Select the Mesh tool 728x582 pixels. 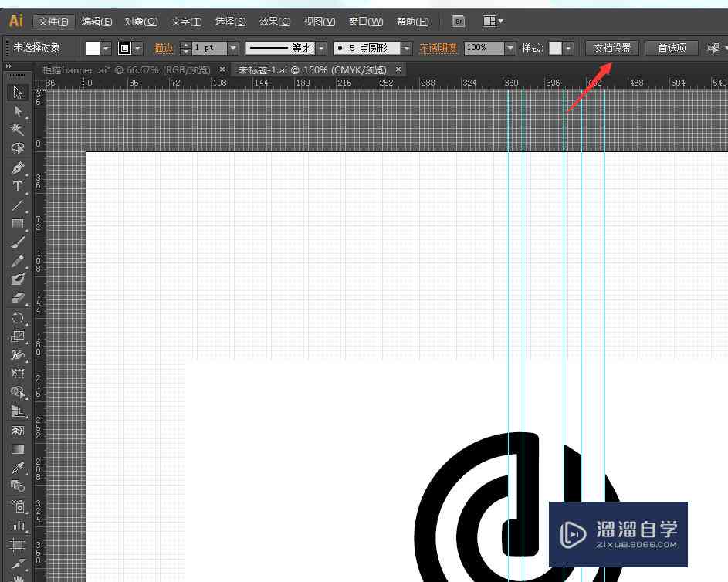(18, 431)
